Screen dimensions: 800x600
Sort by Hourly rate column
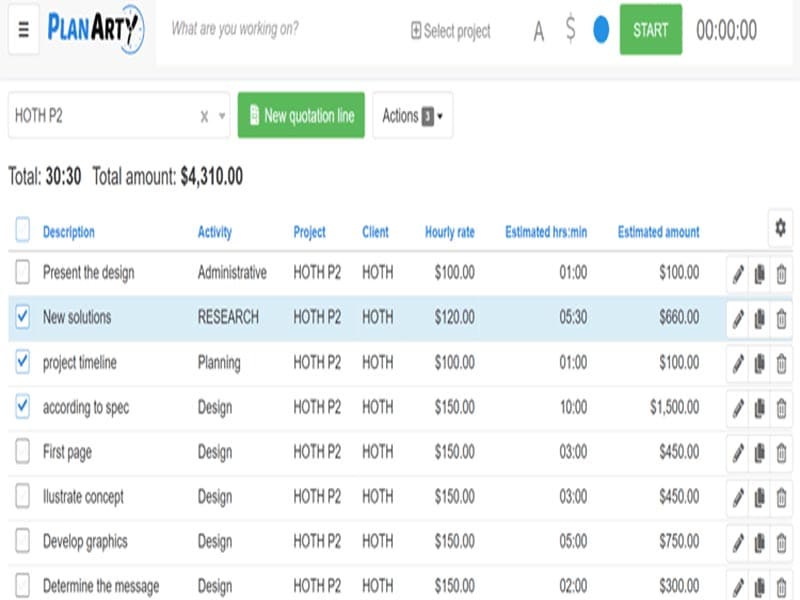(x=450, y=232)
